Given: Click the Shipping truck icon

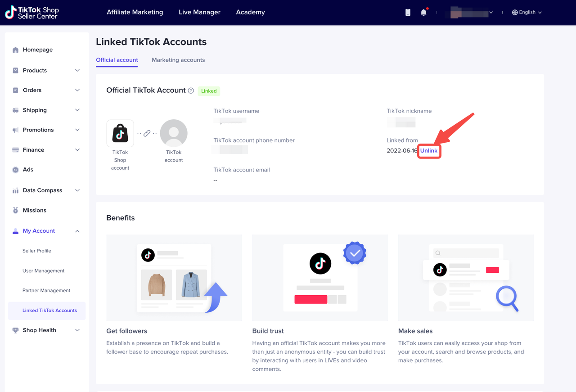Looking at the screenshot, I should [x=16, y=110].
